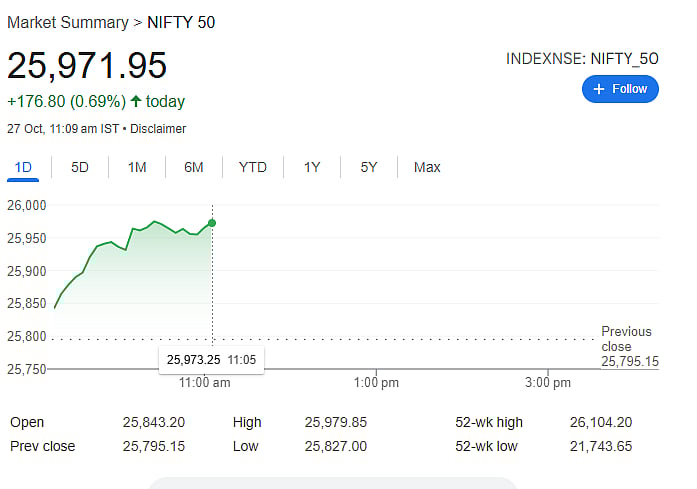
Task: Click the Follow button
Action: coord(620,89)
